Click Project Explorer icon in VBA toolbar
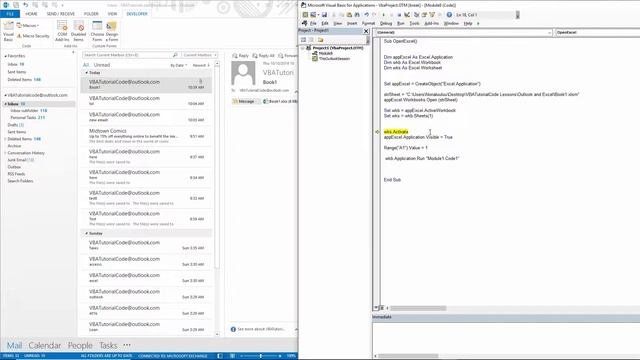The width and height of the screenshot is (640, 360). coord(416,15)
